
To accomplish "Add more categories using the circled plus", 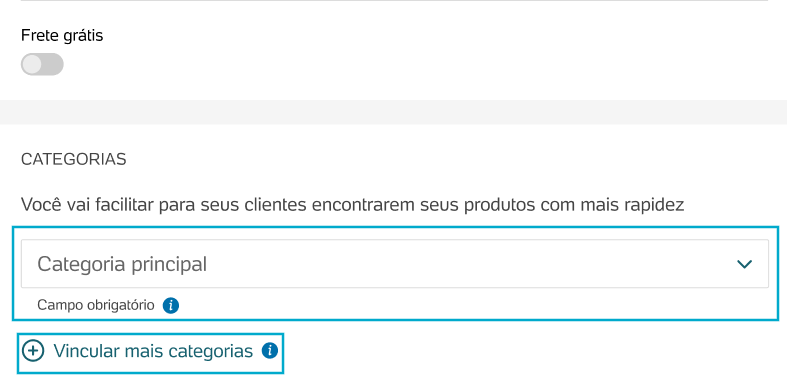I will [33, 351].
